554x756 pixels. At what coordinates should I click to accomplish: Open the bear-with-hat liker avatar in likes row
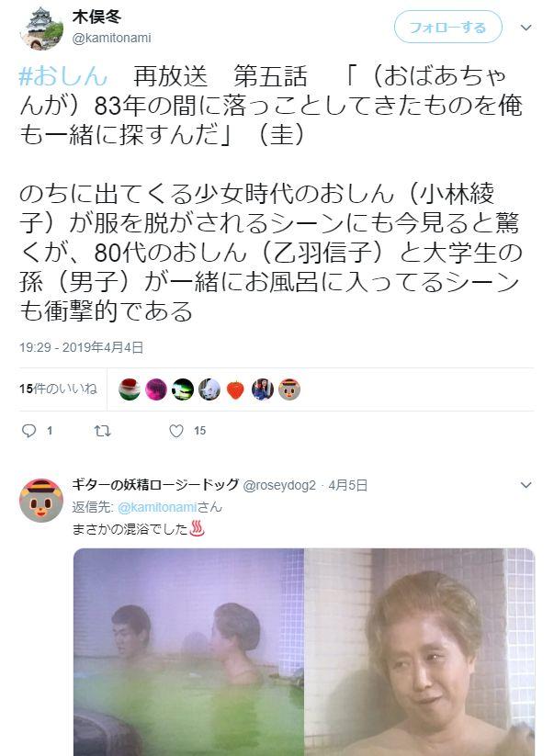[x=289, y=389]
